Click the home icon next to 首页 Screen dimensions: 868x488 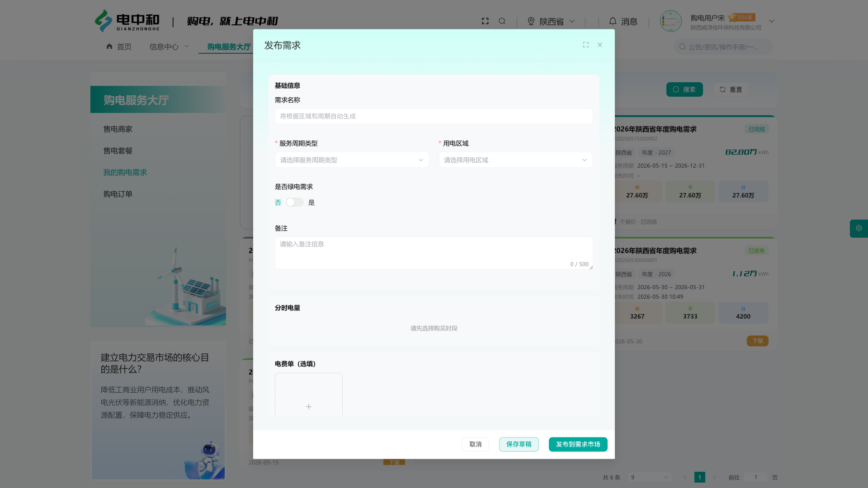(x=109, y=46)
